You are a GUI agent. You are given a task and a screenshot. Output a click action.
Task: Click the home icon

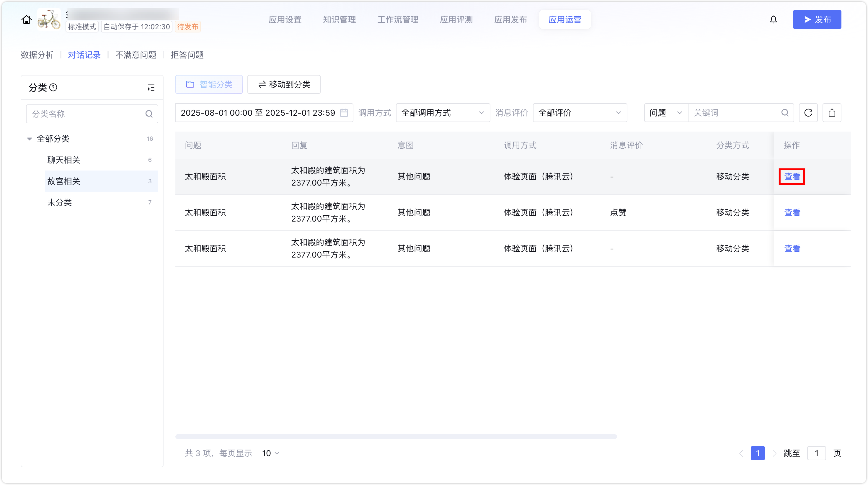(26, 20)
